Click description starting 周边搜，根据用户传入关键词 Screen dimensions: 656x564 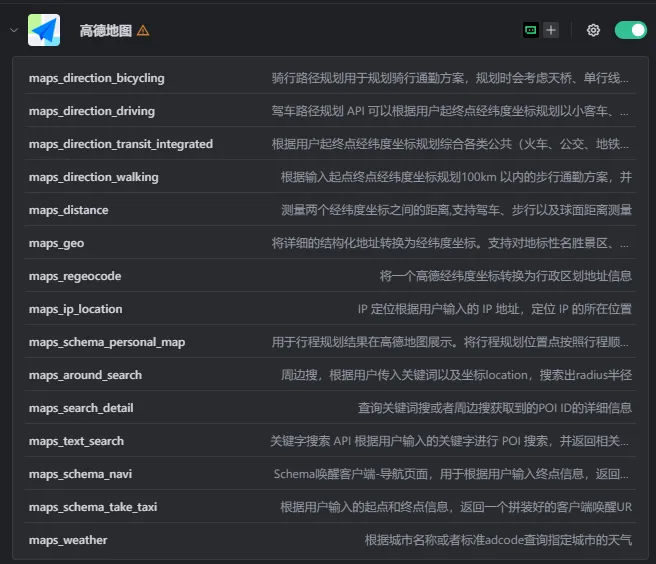point(456,375)
